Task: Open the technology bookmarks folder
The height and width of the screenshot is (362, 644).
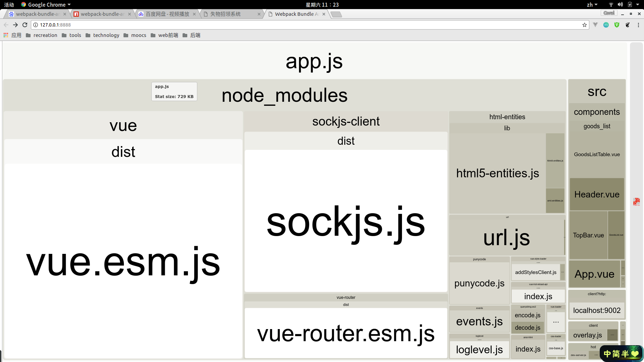Action: [102, 35]
